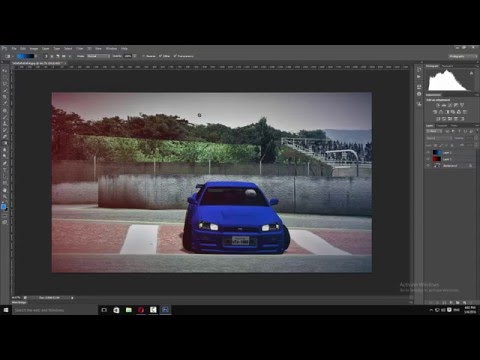Select the Gradient tool in toolbox

tap(5, 143)
